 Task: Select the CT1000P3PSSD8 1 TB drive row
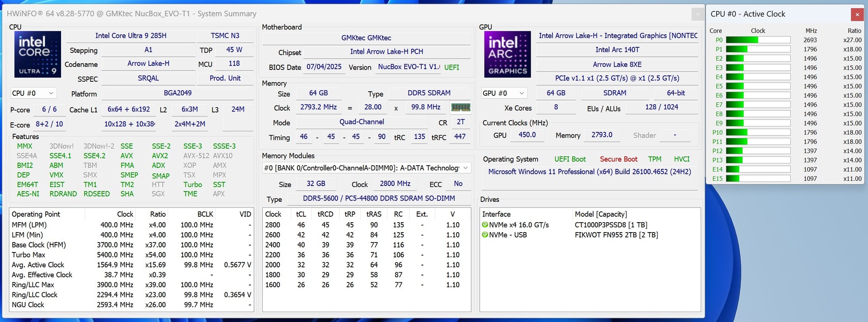tap(590, 225)
